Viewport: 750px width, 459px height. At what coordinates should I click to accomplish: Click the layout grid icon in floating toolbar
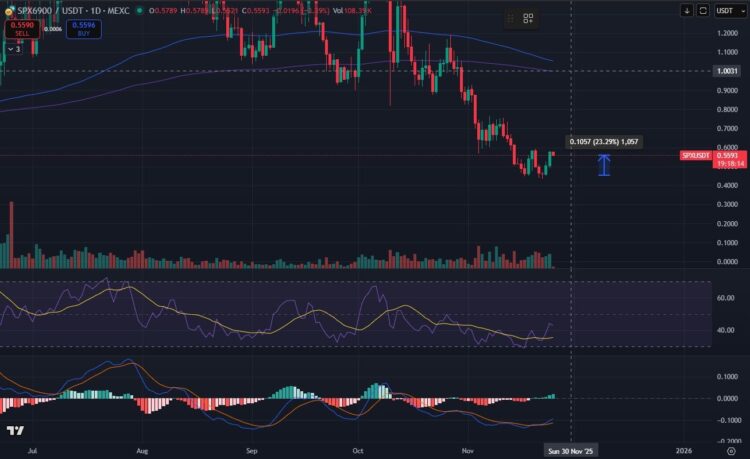[527, 18]
